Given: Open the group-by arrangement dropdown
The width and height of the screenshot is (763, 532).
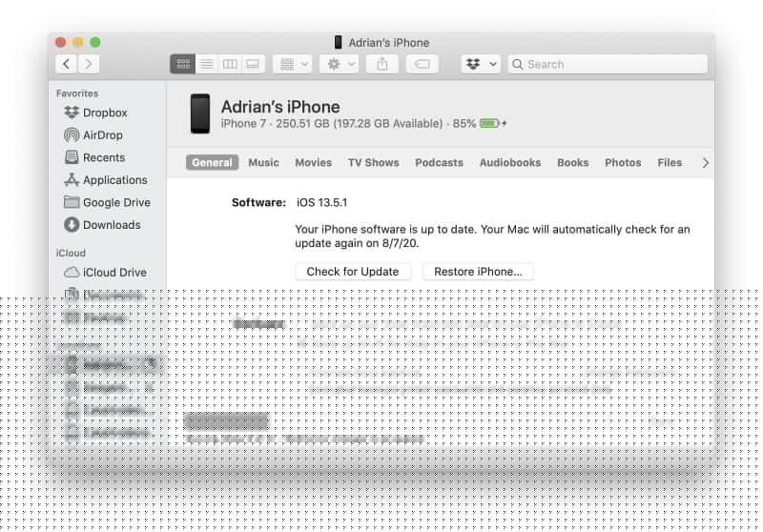Looking at the screenshot, I should pos(292,64).
